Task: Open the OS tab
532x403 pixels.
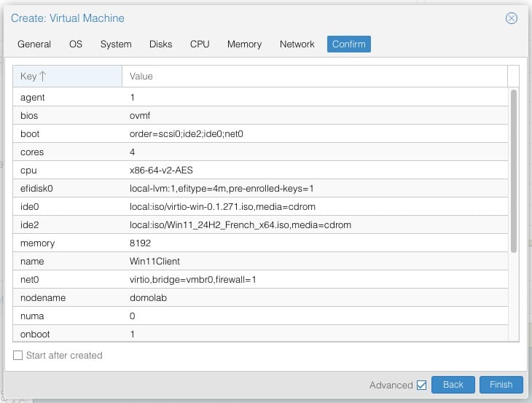Action: point(76,44)
